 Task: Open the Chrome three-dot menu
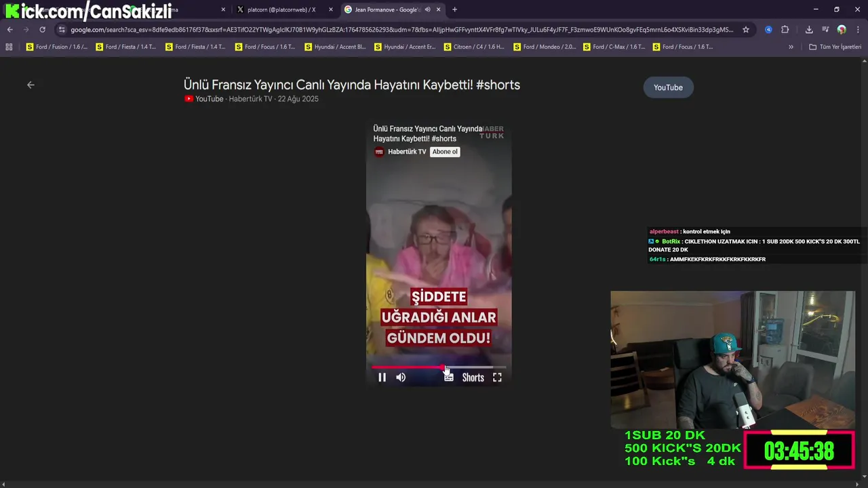point(858,30)
